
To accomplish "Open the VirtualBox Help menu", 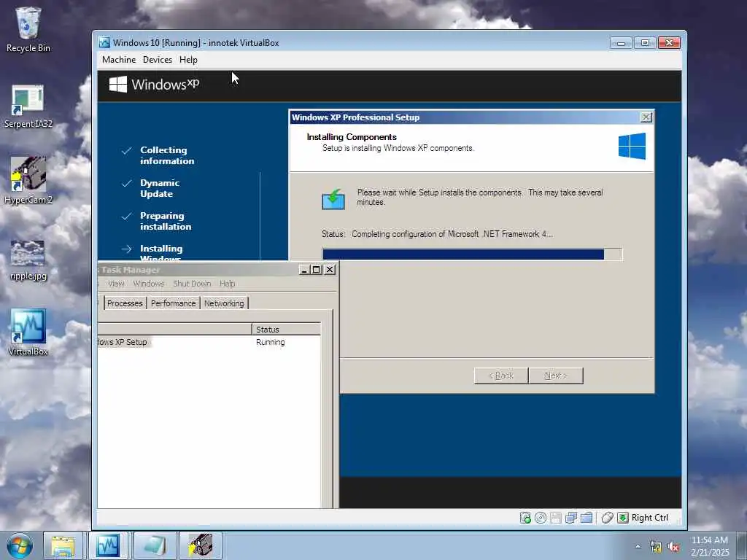I will [x=188, y=60].
